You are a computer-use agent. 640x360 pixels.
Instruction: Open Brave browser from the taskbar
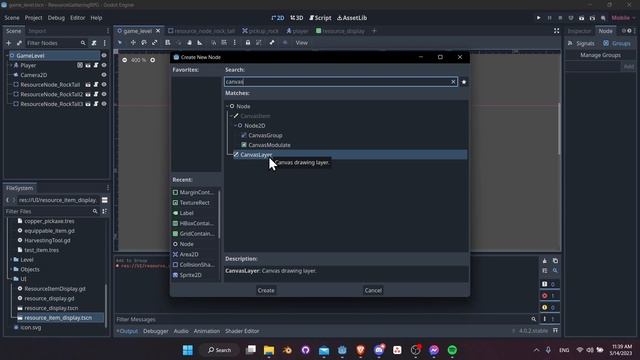[x=360, y=350]
